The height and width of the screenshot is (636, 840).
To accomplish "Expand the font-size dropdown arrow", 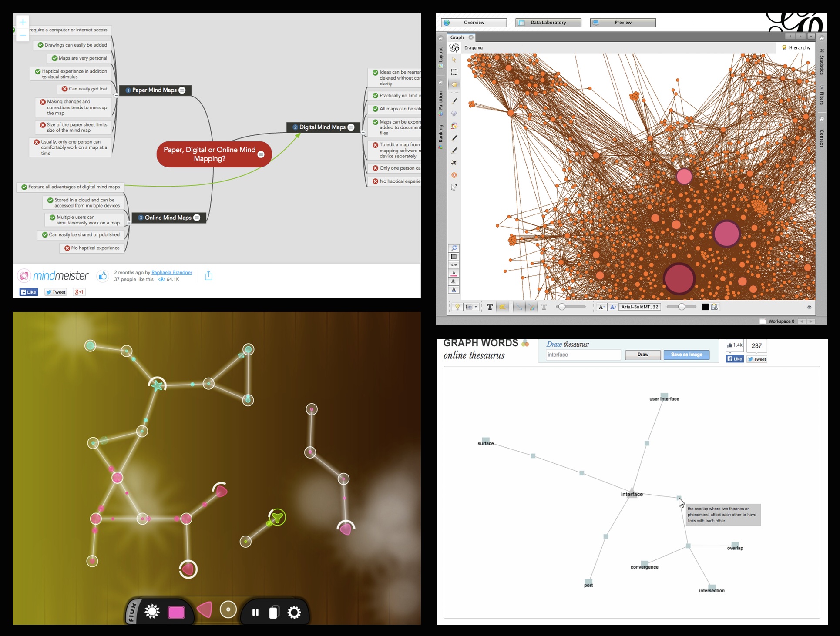I will tap(603, 307).
